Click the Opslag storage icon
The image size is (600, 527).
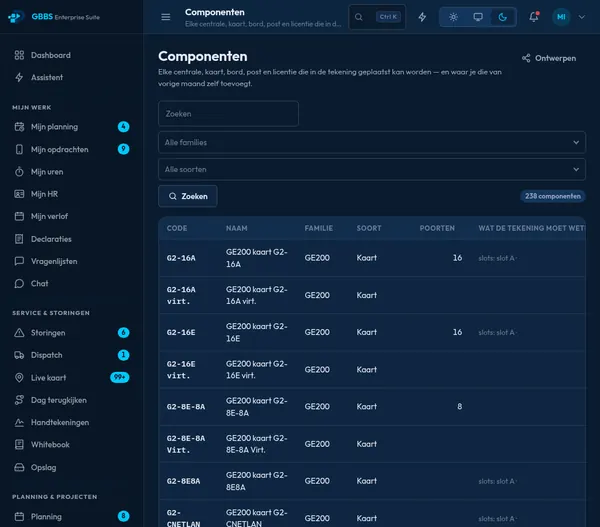(x=19, y=467)
